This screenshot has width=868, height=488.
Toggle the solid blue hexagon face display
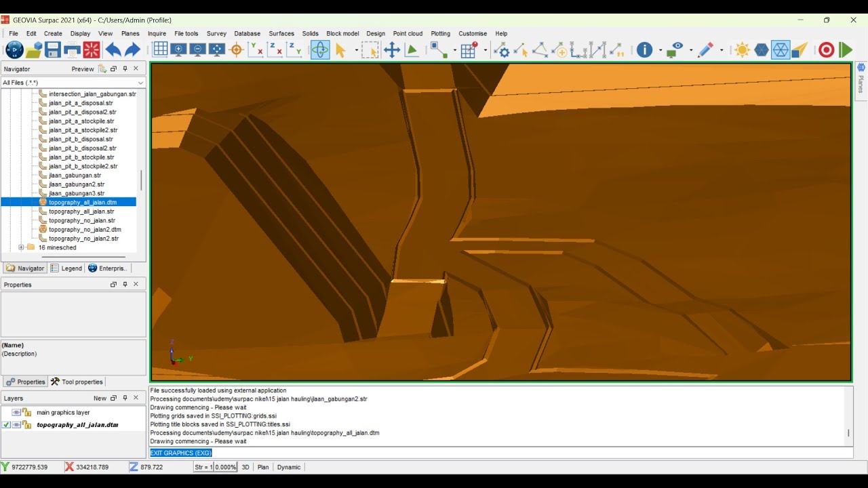762,49
